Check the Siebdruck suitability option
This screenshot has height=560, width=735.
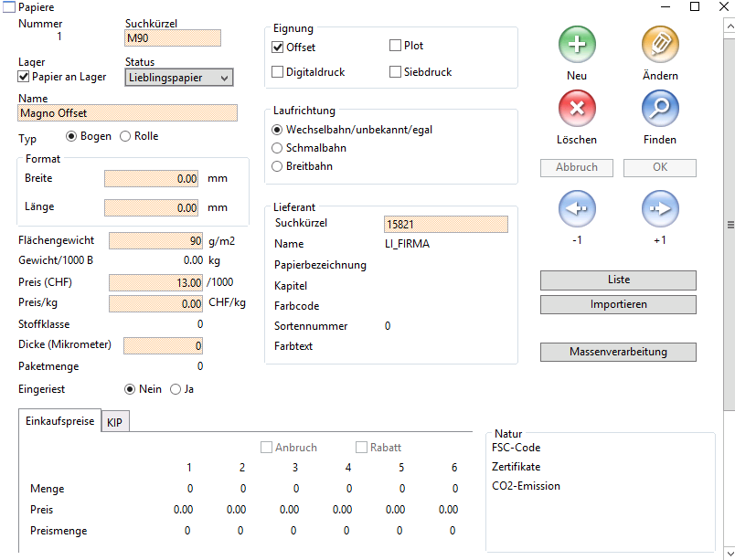396,72
